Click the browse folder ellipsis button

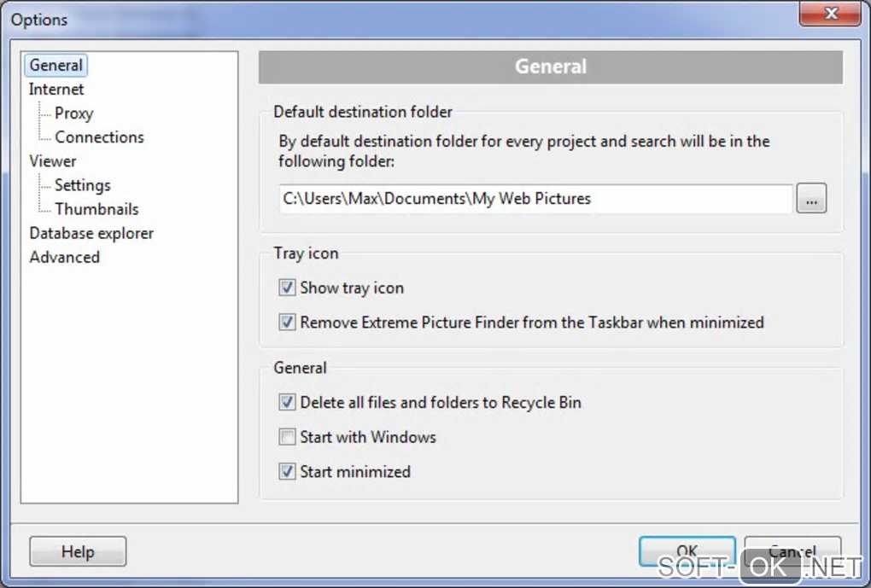pyautogui.click(x=811, y=199)
